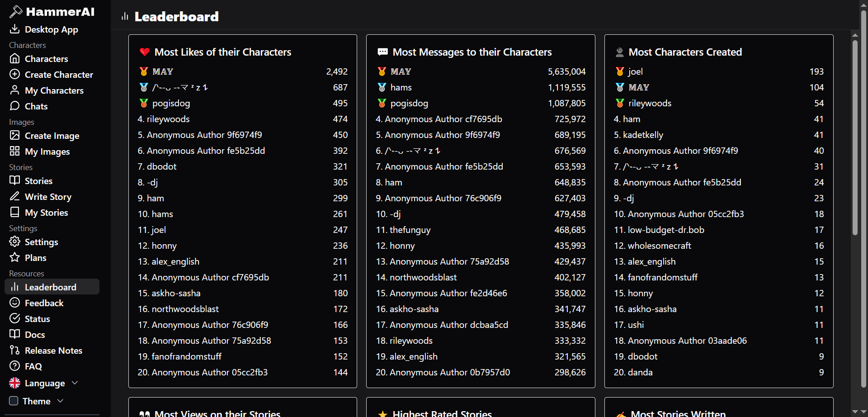The height and width of the screenshot is (417, 868).
Task: Click "4. rileywoods" in Most Likes list
Action: coord(164,119)
